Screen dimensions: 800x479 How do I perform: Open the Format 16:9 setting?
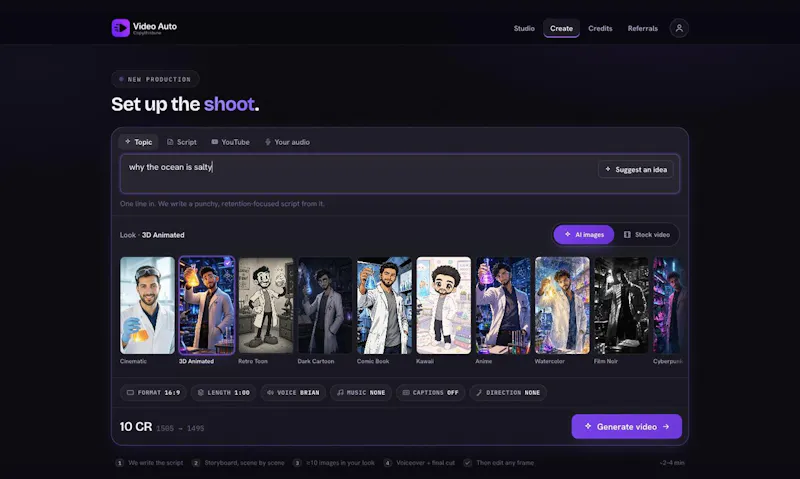153,392
